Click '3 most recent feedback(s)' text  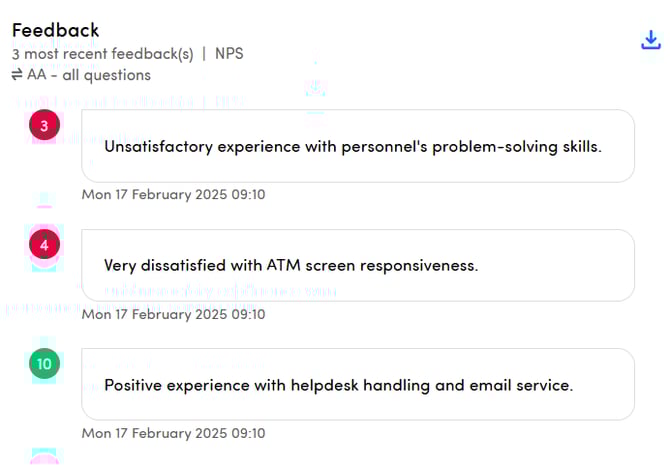pos(102,54)
